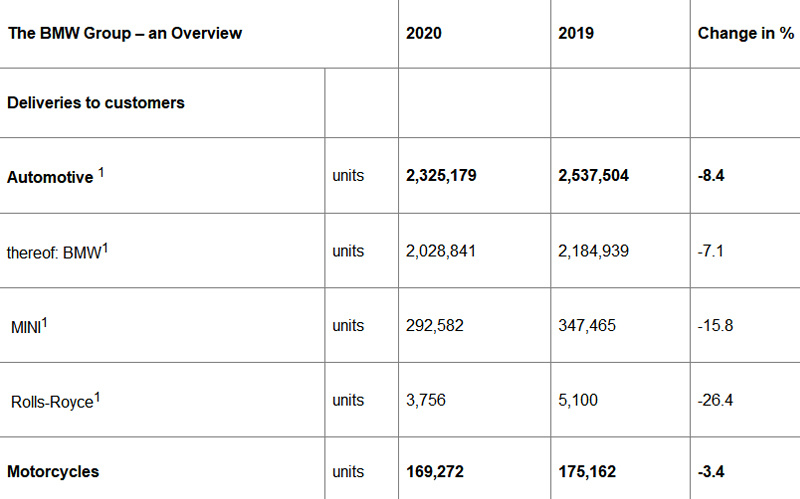
Task: Click the Motorcycles change value -3.4
Action: pos(711,471)
